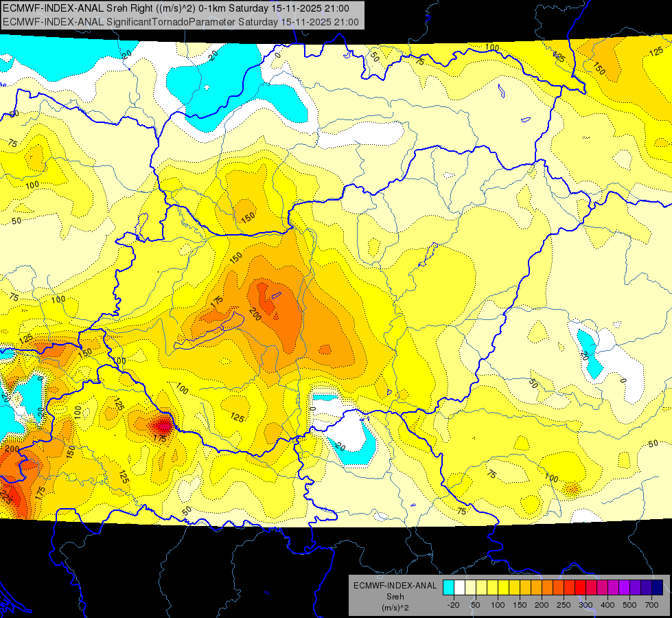The height and width of the screenshot is (618, 672).
Task: Select the dark navy swatch at the legend's end
Action: point(657,588)
